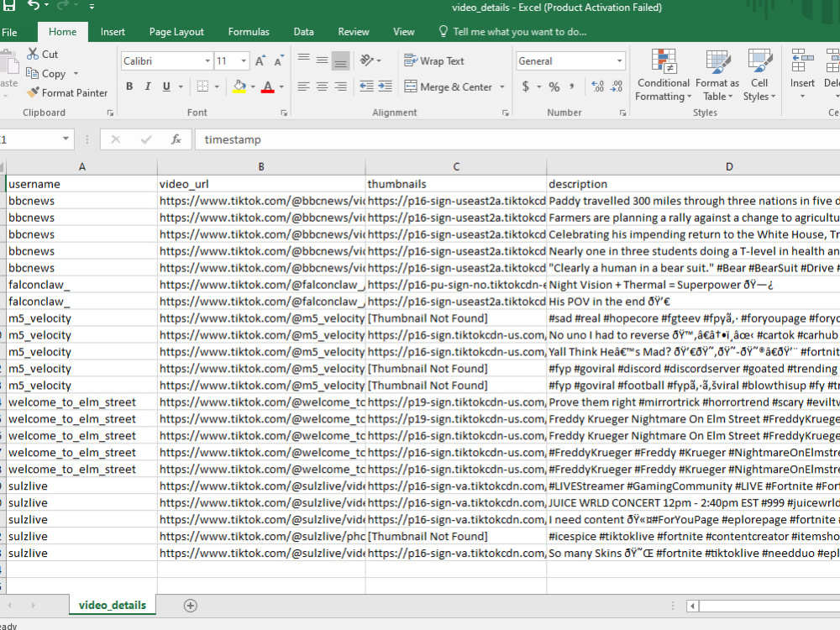840x630 pixels.
Task: Click the Copy button
Action: (46, 73)
